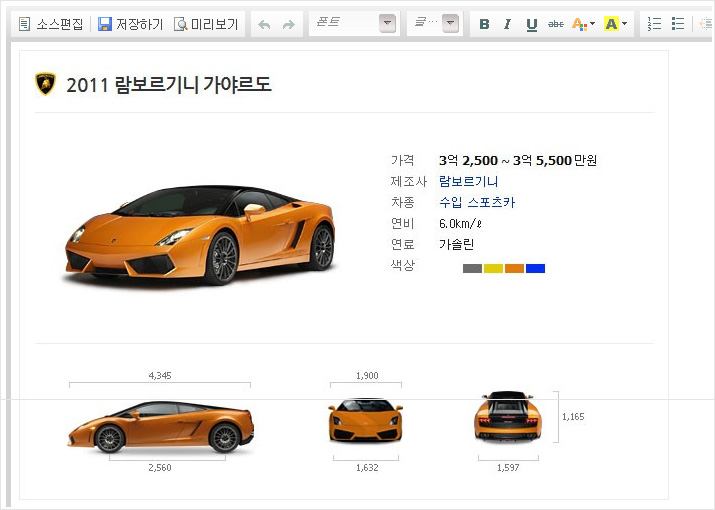The image size is (715, 510).
Task: Select the blue color swatch
Action: pyautogui.click(x=535, y=268)
